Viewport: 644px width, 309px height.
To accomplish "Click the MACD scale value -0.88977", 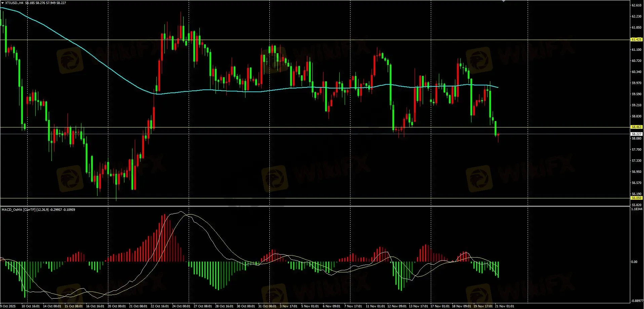I will [637, 301].
